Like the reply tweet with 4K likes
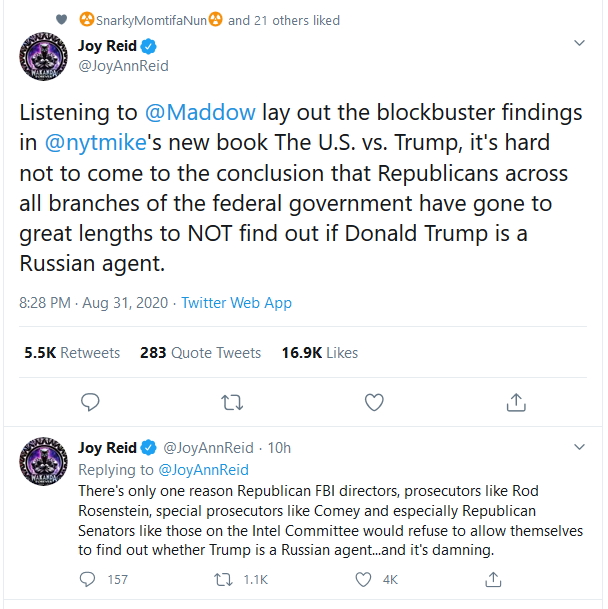 pyautogui.click(x=363, y=579)
